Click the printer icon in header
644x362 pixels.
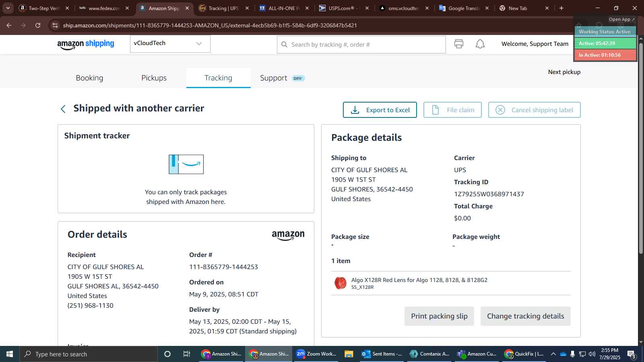(459, 44)
